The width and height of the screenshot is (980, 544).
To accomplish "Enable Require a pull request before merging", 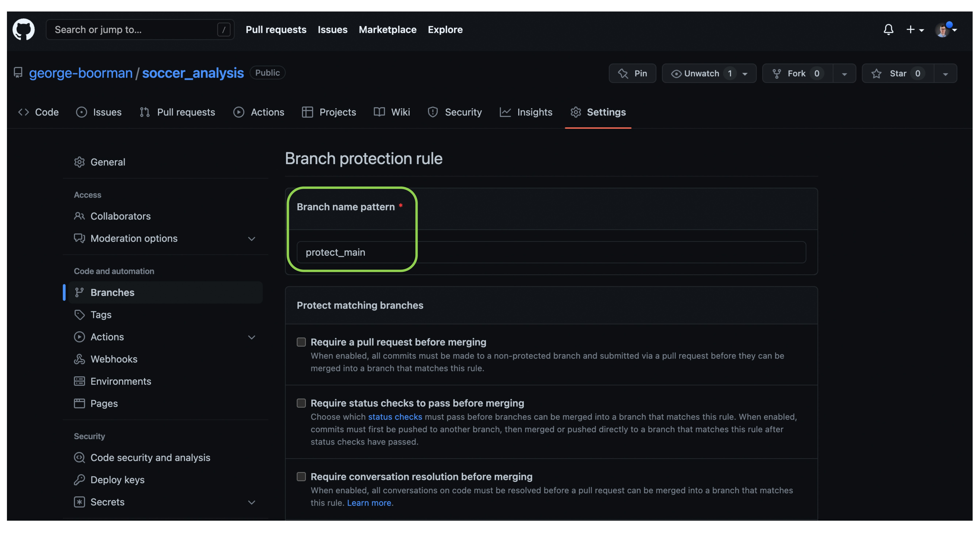I will click(301, 342).
